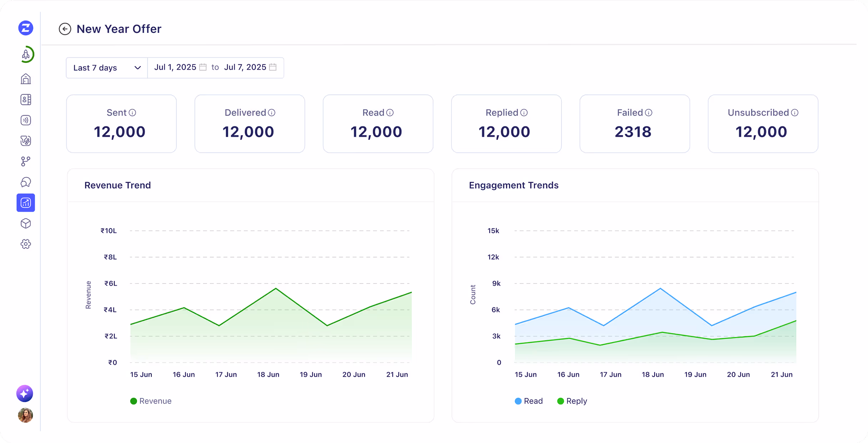Toggle the Revenue series in legend
The image size is (868, 443).
pyautogui.click(x=151, y=401)
